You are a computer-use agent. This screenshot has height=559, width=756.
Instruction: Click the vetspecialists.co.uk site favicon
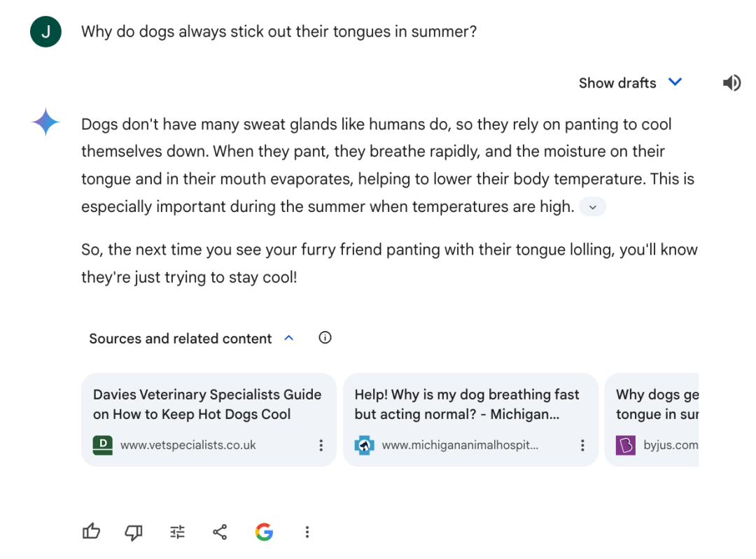pos(103,445)
